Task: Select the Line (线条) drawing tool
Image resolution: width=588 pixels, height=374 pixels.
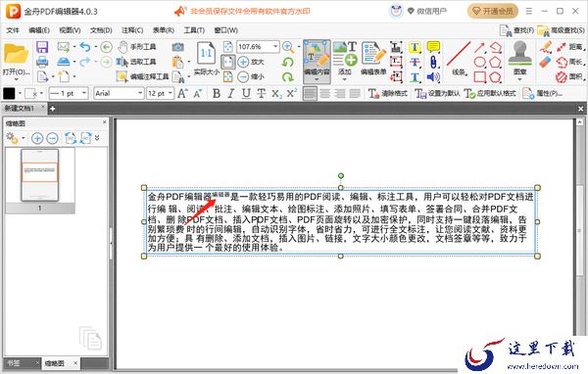Action: coord(459,58)
